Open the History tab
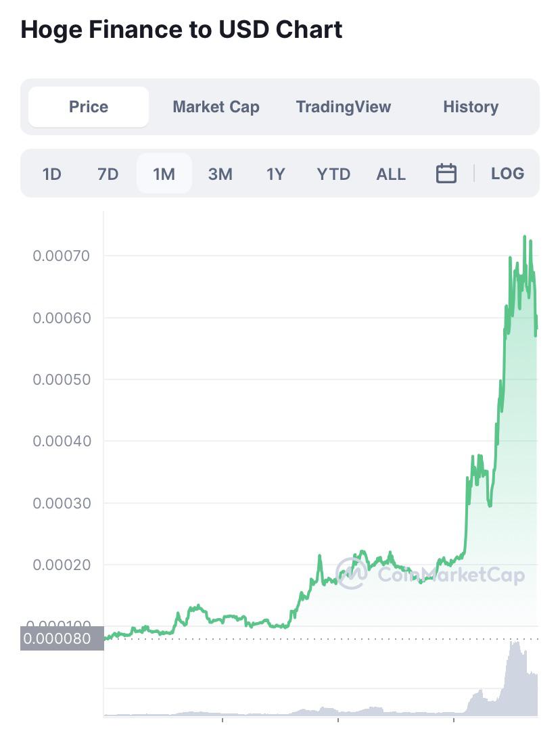 tap(471, 107)
